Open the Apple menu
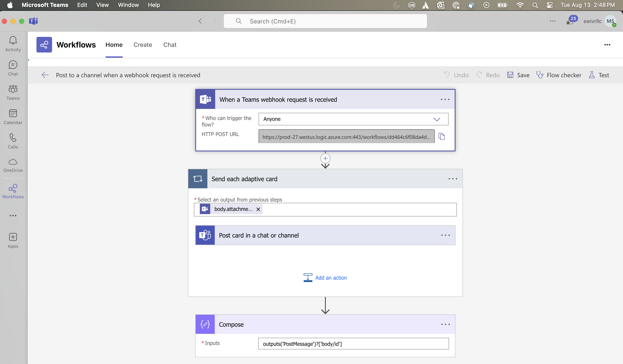This screenshot has height=364, width=623. (10, 5)
